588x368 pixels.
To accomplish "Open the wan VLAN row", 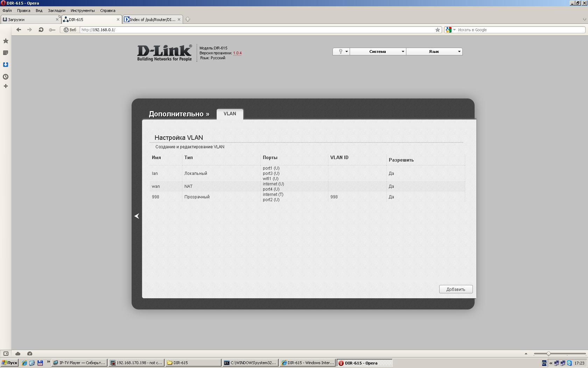I will click(x=307, y=186).
